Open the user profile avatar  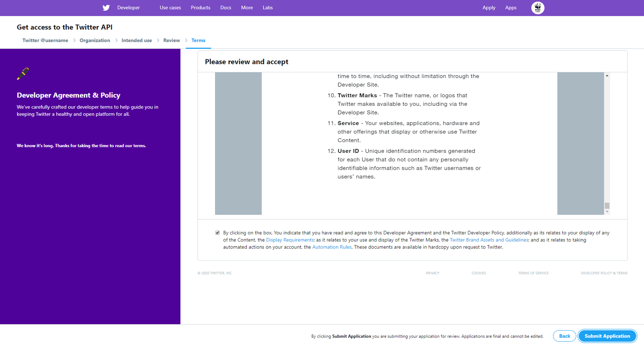point(538,8)
